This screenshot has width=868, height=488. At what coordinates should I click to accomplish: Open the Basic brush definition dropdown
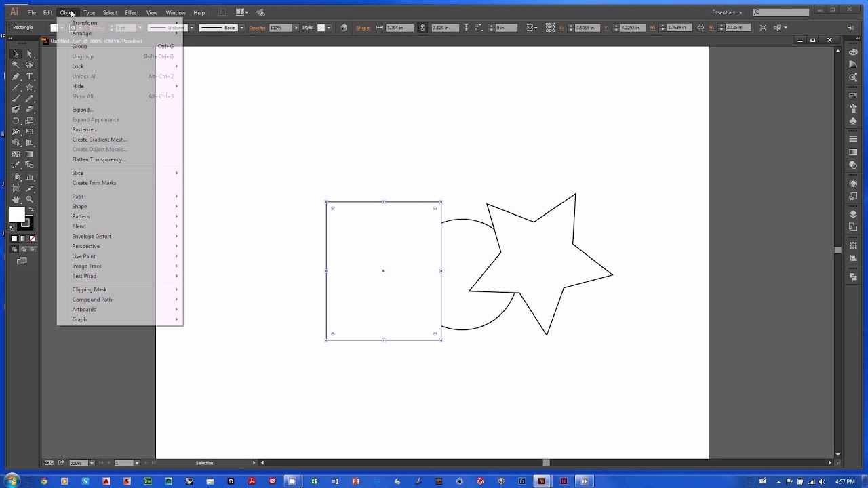(241, 28)
